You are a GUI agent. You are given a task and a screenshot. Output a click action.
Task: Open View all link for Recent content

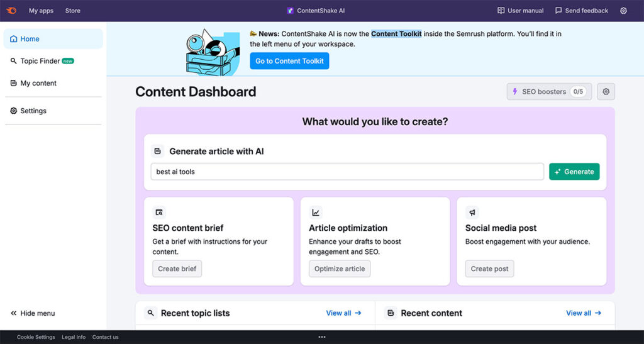(583, 313)
